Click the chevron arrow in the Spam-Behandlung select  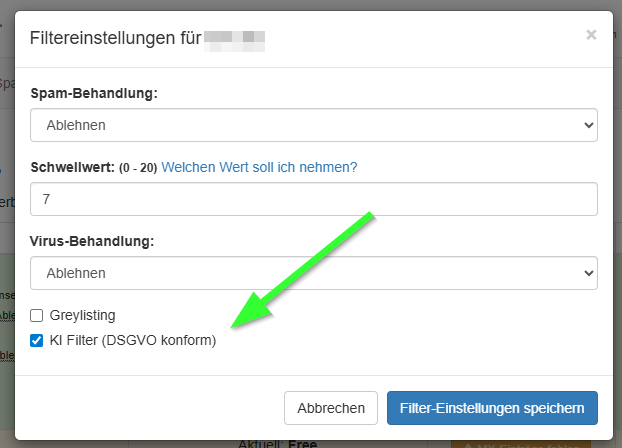click(586, 126)
